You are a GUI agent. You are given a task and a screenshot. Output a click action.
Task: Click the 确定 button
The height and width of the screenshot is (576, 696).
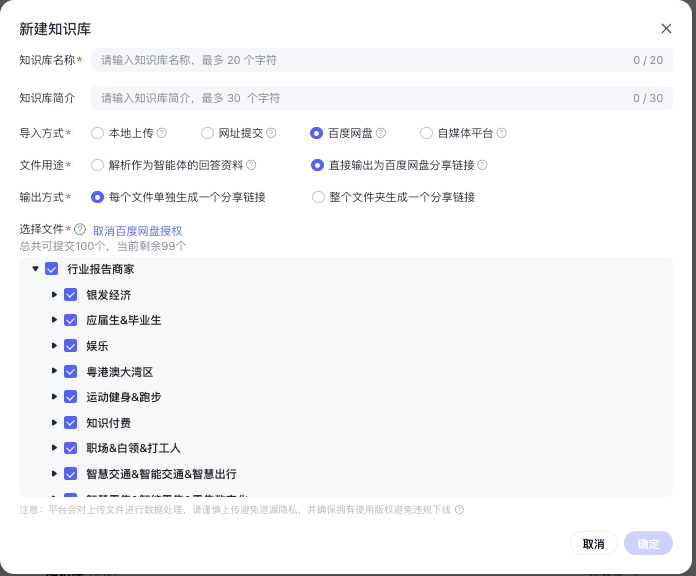pyautogui.click(x=648, y=544)
